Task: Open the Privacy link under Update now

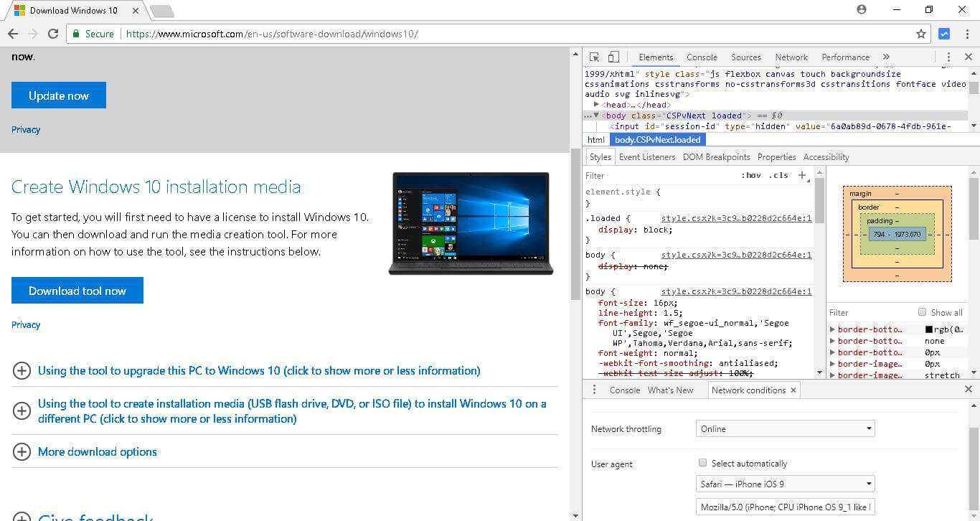Action: 26,130
